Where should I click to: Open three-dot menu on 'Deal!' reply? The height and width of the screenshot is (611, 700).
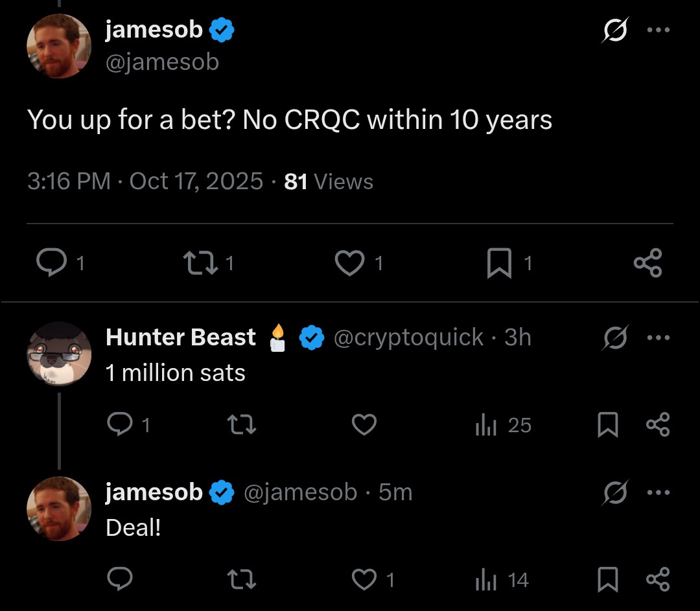(658, 492)
